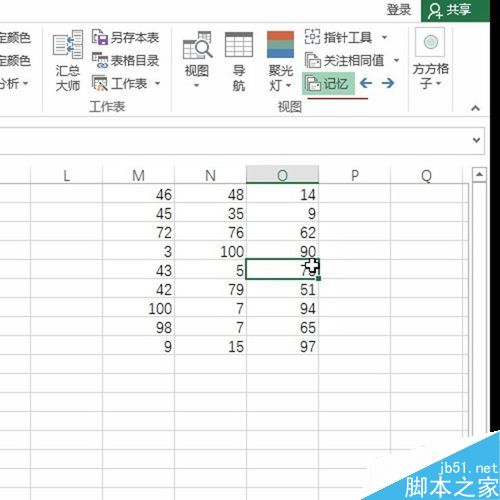The height and width of the screenshot is (500, 500).
Task: Expand the formula bar chevron
Action: coord(476,140)
